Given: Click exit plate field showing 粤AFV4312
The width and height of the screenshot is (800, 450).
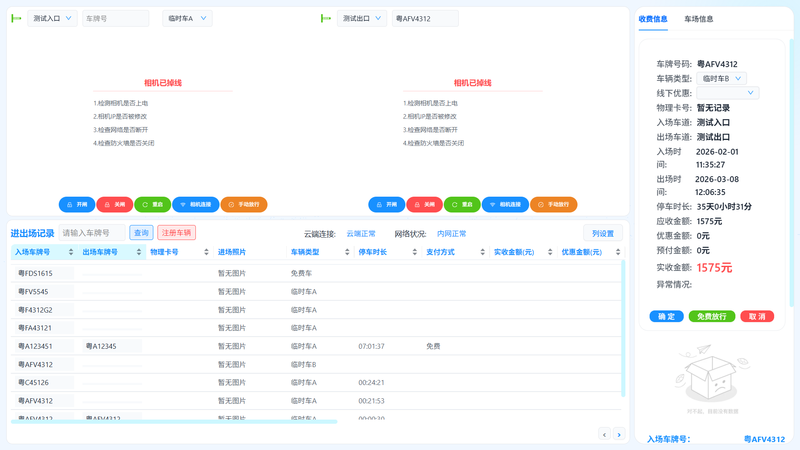Looking at the screenshot, I should coord(425,18).
